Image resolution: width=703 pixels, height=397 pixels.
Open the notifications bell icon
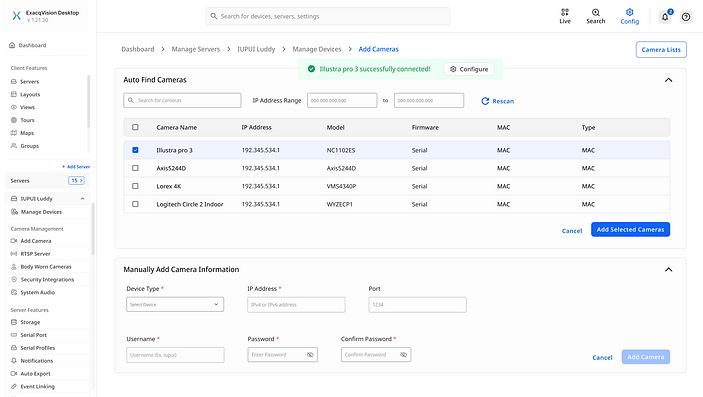[x=665, y=17]
